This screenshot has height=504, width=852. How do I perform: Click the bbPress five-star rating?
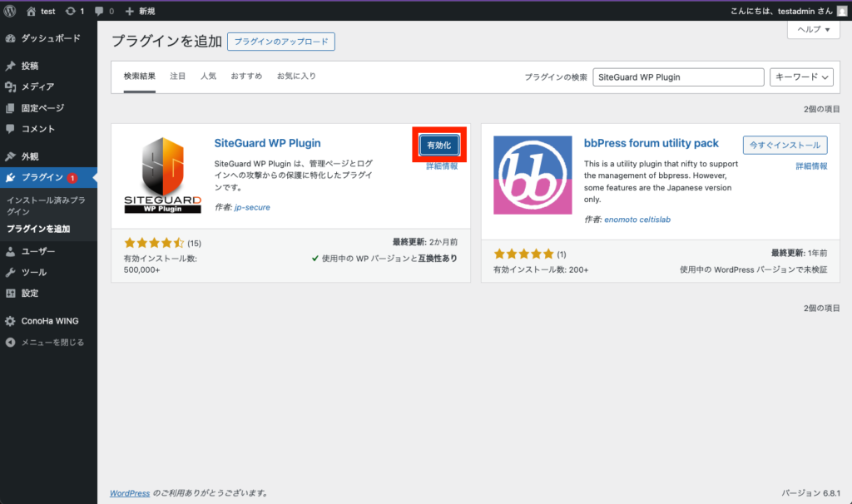tap(524, 254)
